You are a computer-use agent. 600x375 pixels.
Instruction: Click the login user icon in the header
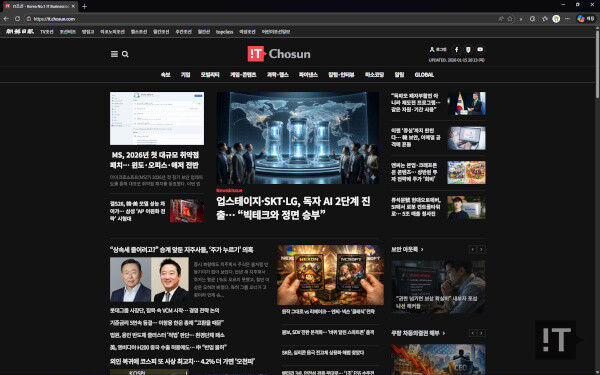[x=432, y=49]
